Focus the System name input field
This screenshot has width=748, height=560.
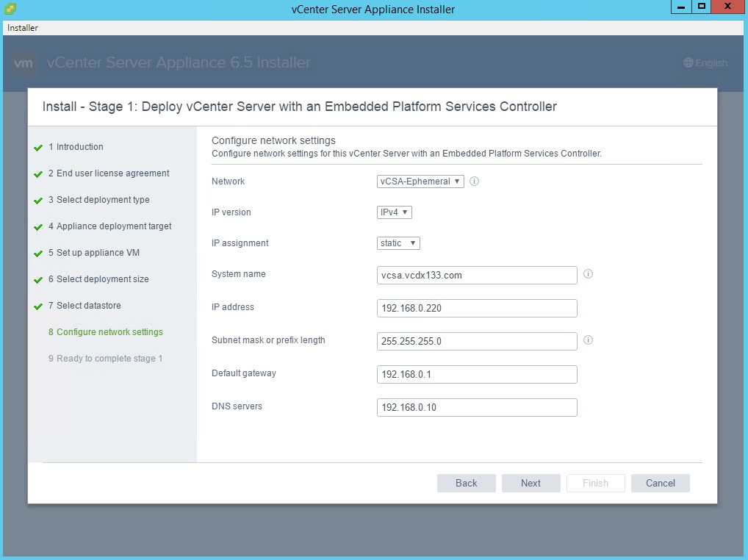[477, 275]
